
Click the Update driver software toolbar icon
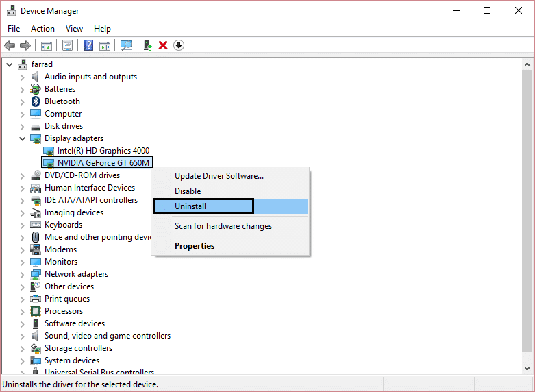147,45
